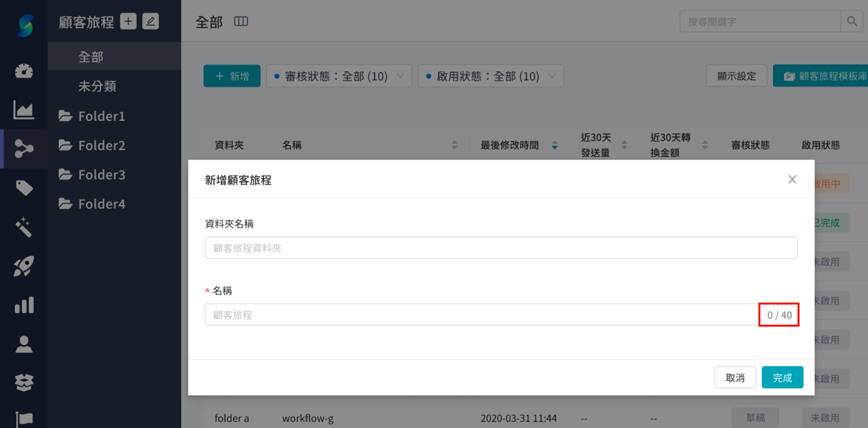Select the customer journey workflow sidebar icon
868x428 pixels.
coord(24,149)
